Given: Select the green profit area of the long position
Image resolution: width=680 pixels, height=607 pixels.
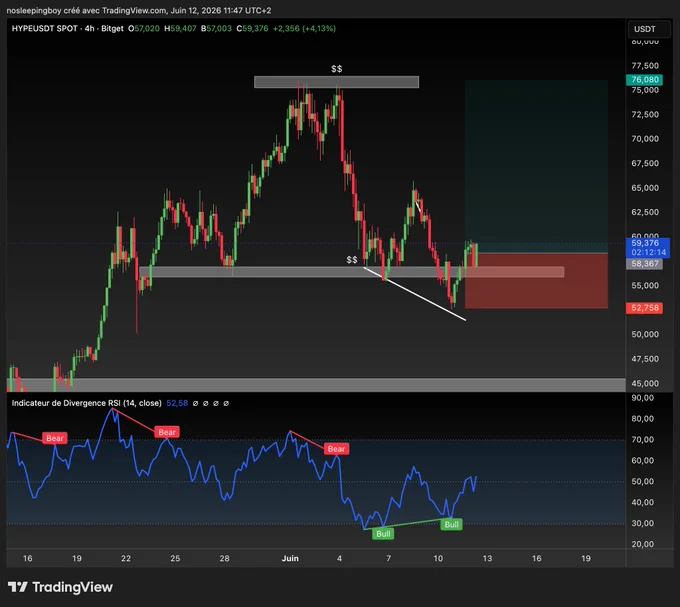Looking at the screenshot, I should coord(536,166).
